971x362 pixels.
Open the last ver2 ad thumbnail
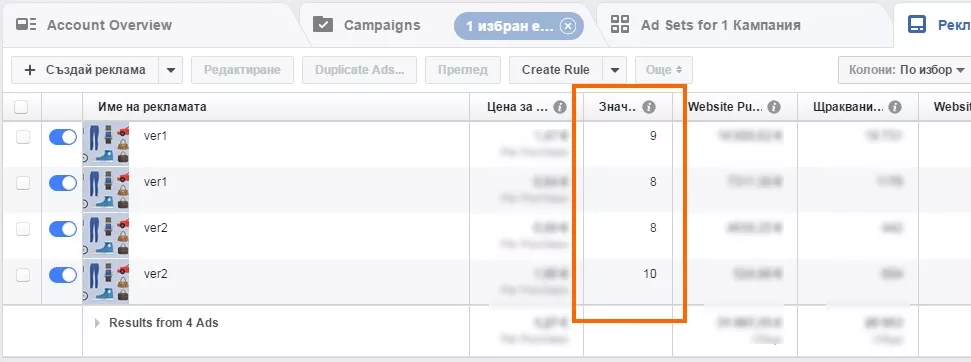tap(106, 282)
